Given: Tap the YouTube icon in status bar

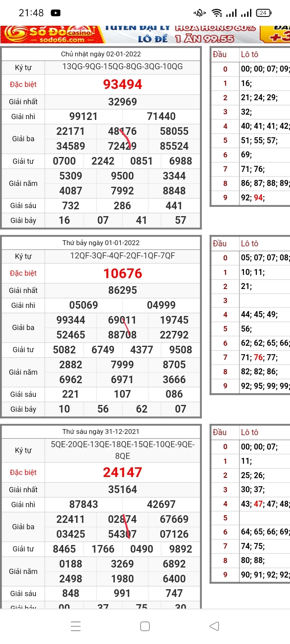Looking at the screenshot, I should pyautogui.click(x=56, y=13).
